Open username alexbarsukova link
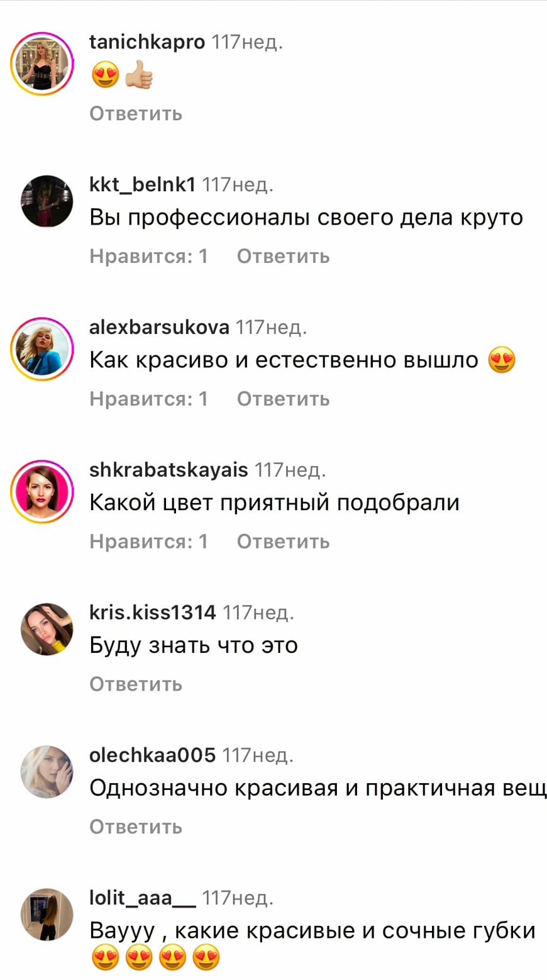 click(x=160, y=327)
